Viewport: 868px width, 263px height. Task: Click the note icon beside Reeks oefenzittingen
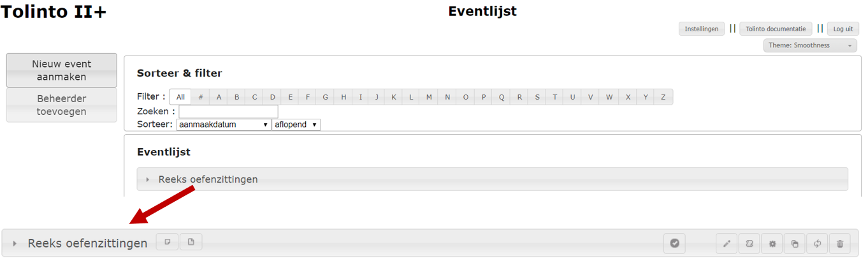coord(168,241)
